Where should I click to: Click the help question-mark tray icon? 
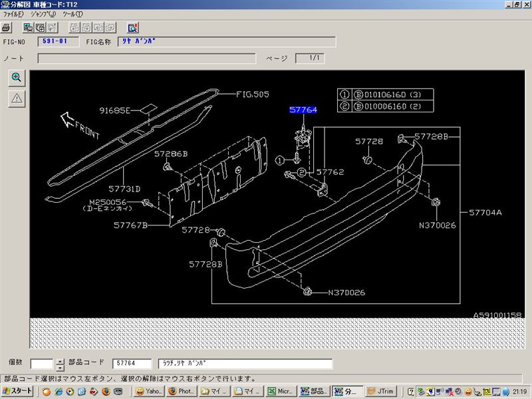pyautogui.click(x=410, y=392)
